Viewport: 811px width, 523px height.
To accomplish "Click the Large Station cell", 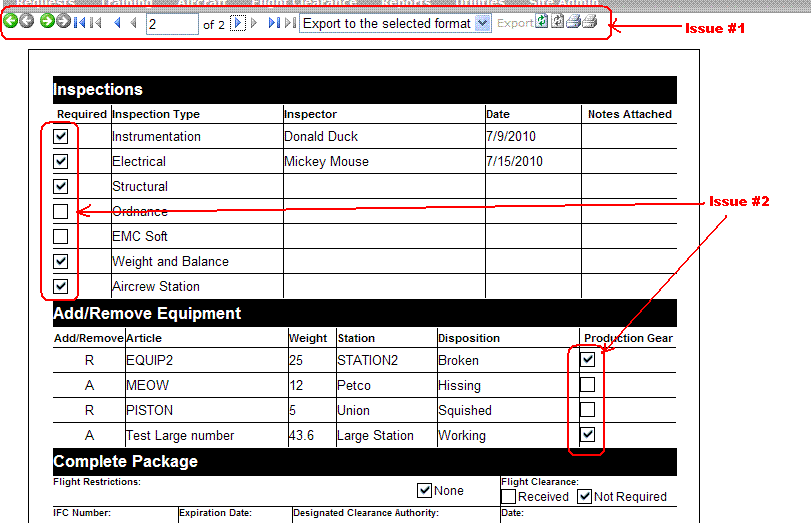I will [376, 436].
